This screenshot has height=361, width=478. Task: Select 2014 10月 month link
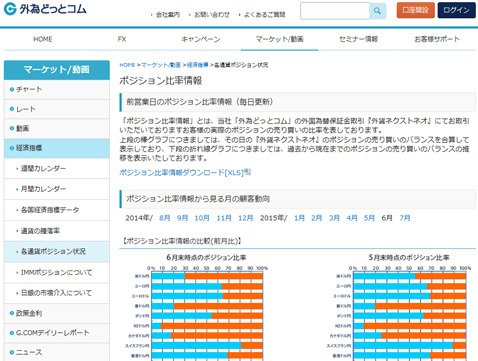202,218
